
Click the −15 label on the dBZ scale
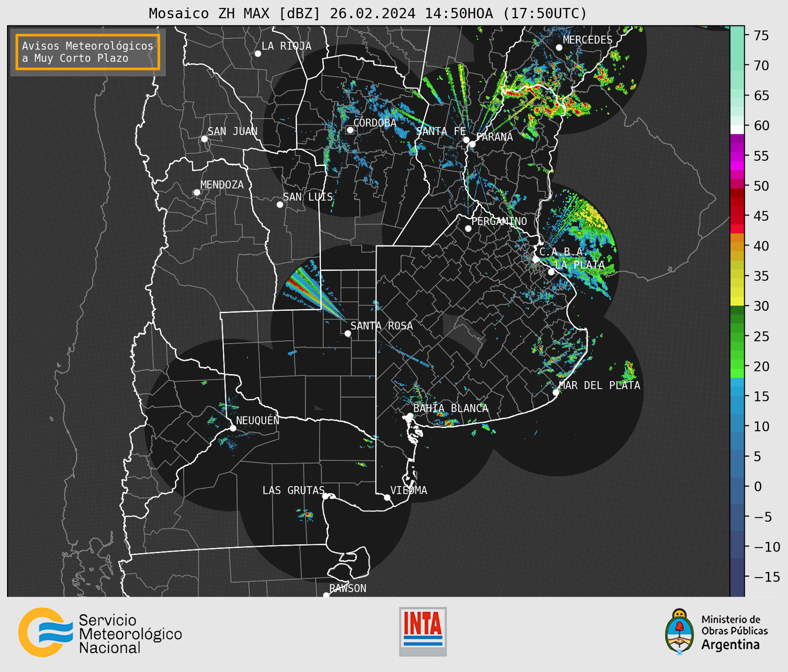(x=767, y=577)
